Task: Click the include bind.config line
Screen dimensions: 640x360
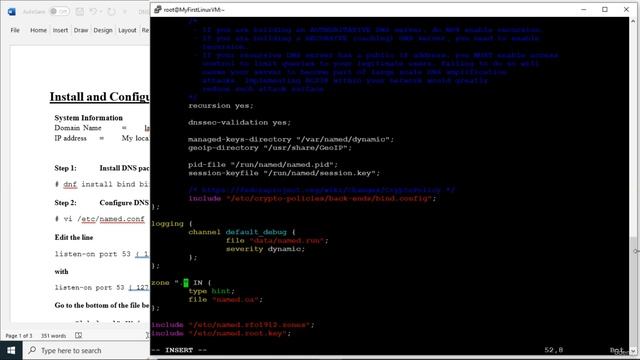Action: coord(312,198)
